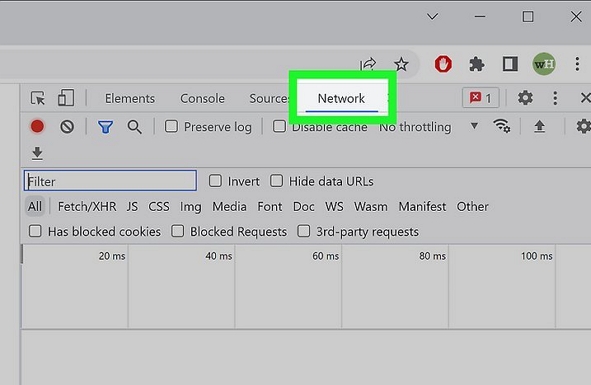This screenshot has width=591, height=385.
Task: Toggle the device toolbar icon
Action: 66,98
